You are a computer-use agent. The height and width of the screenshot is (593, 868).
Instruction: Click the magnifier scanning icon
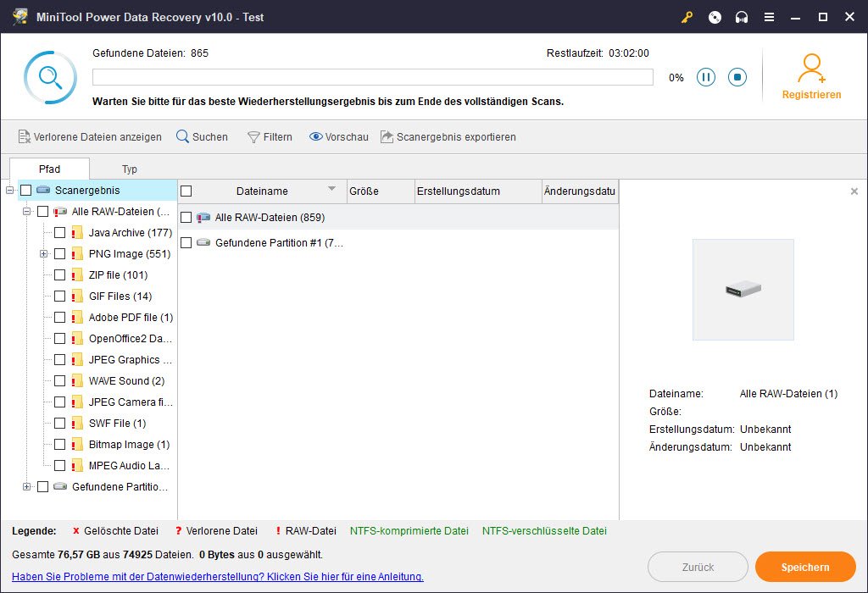coord(50,77)
